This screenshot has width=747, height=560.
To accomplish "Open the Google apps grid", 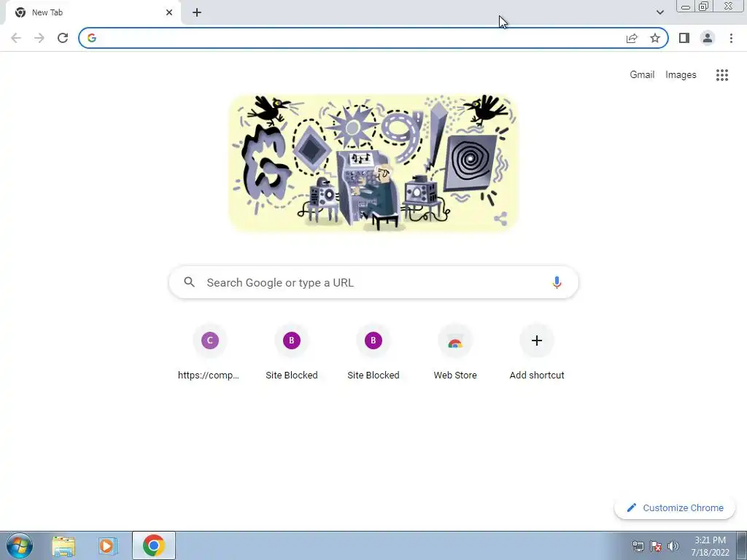I will (722, 75).
